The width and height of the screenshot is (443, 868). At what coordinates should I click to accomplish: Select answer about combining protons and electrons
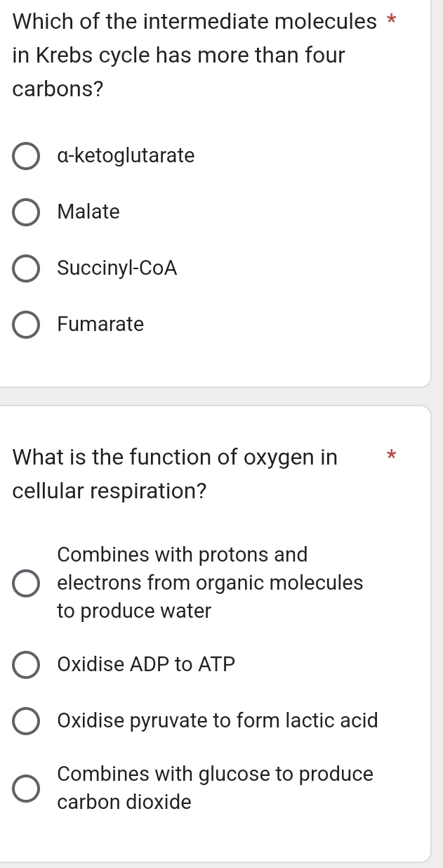(x=26, y=583)
